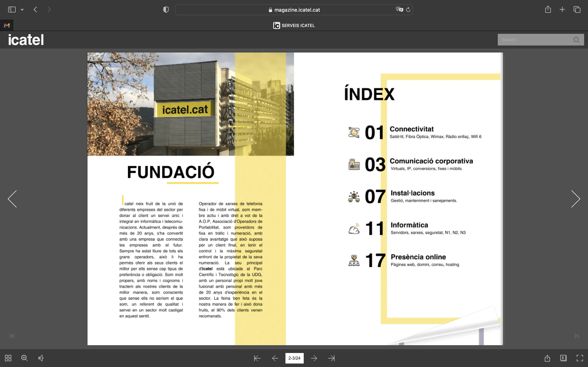This screenshot has height=367, width=588.
Task: Go to first page in bottom toolbar
Action: pyautogui.click(x=257, y=358)
